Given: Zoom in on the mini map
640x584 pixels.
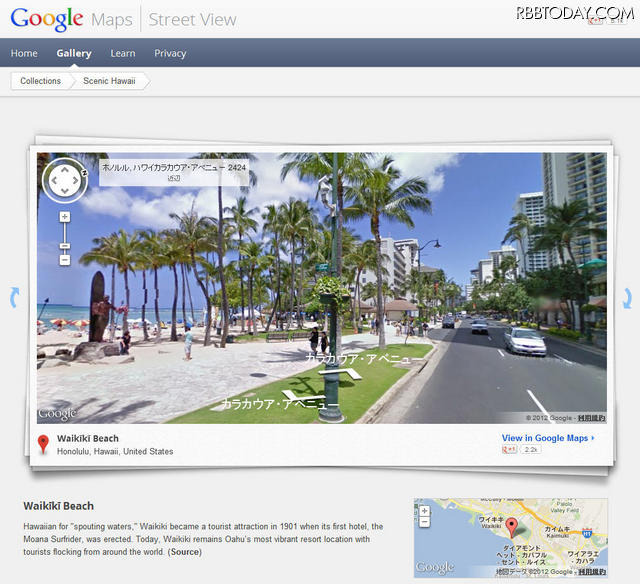Looking at the screenshot, I should [424, 511].
